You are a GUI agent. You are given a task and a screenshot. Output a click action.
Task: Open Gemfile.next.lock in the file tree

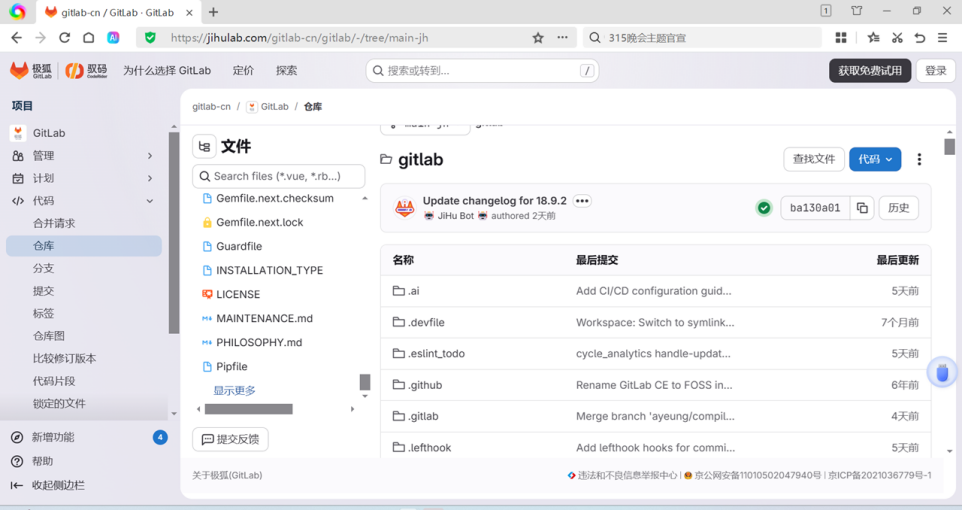tap(260, 222)
